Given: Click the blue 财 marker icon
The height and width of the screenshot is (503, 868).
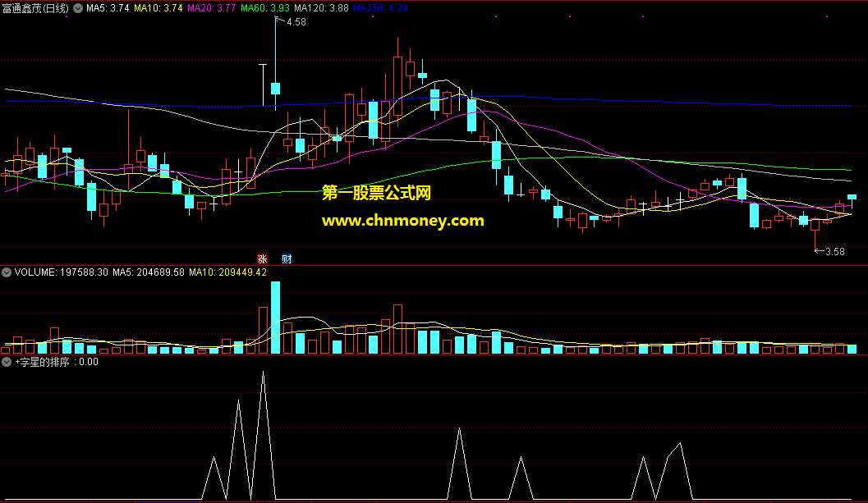Looking at the screenshot, I should tap(287, 259).
